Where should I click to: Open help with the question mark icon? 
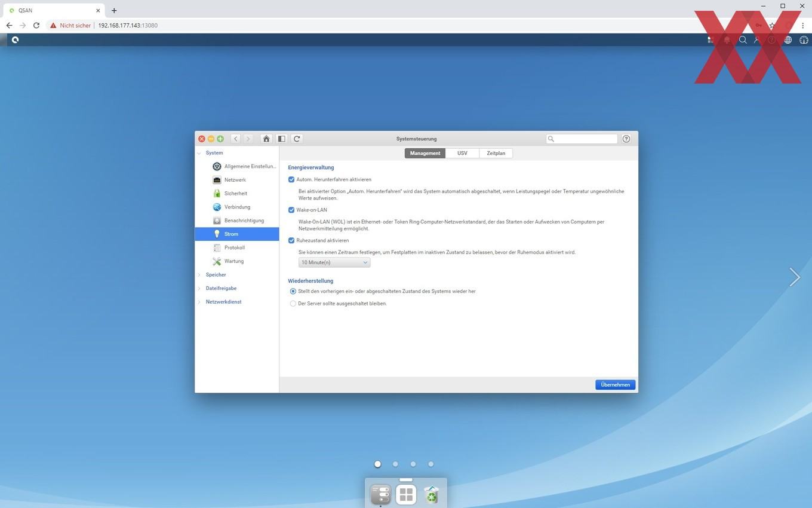[x=626, y=139]
